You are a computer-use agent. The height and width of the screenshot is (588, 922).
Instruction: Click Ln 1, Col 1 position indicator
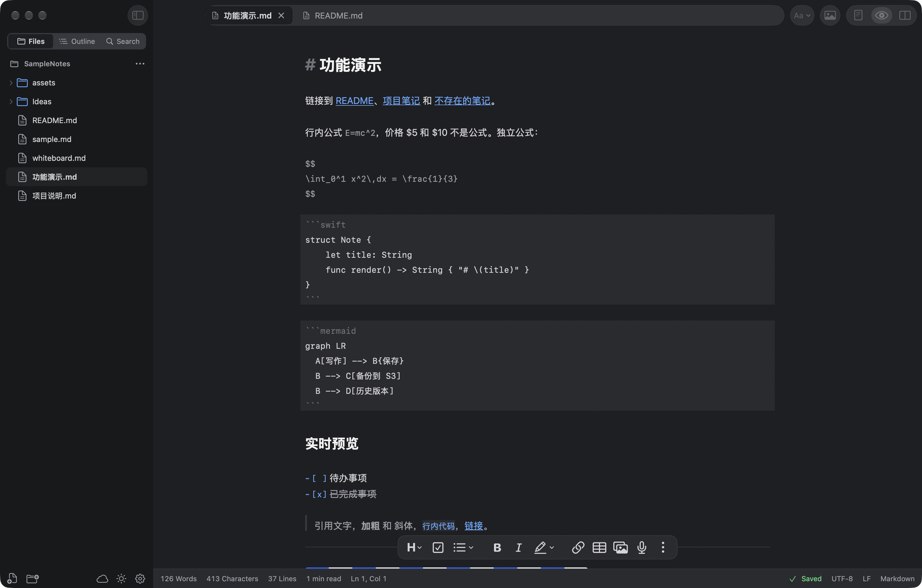pyautogui.click(x=368, y=579)
